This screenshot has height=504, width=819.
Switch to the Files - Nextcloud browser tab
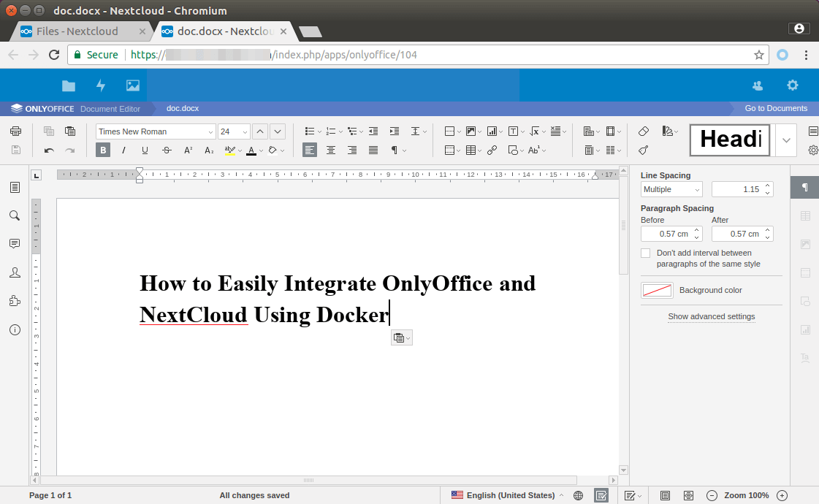(x=77, y=31)
